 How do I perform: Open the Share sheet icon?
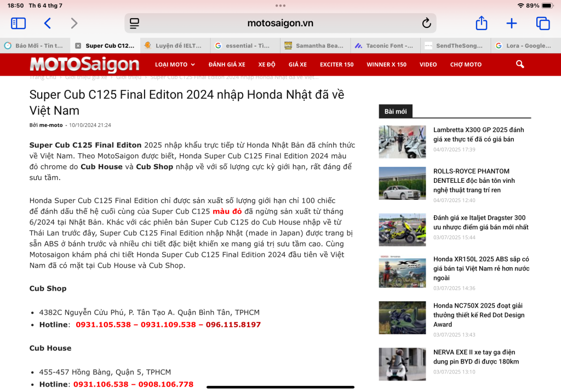(x=482, y=23)
